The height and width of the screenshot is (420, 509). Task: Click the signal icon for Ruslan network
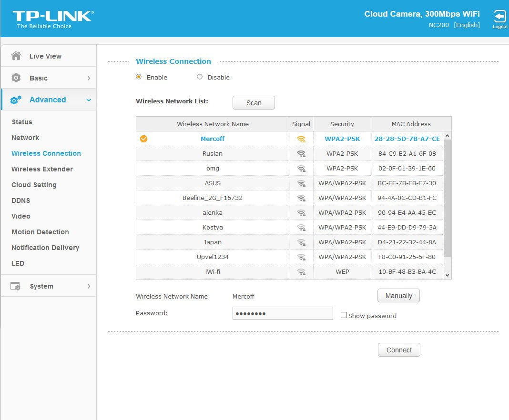coord(301,154)
